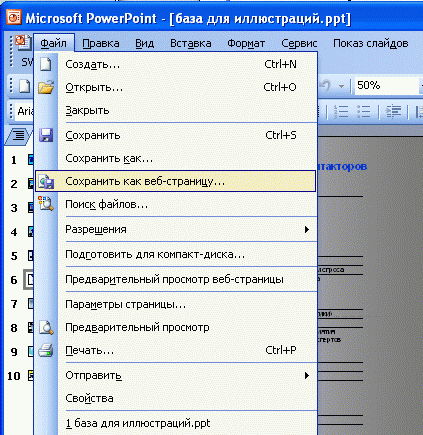Select slide 7 in the outline
Image resolution: width=423 pixels, height=435 pixels.
[x=30, y=304]
